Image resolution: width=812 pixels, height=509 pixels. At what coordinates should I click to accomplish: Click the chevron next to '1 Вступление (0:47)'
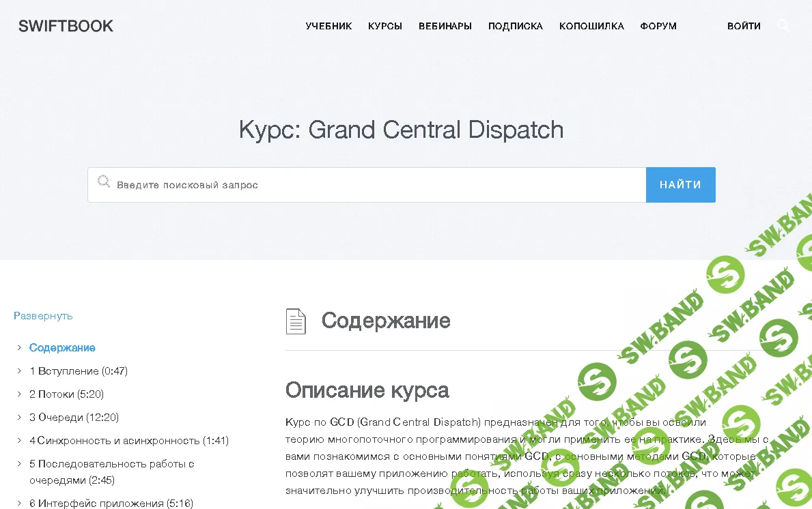(x=18, y=370)
